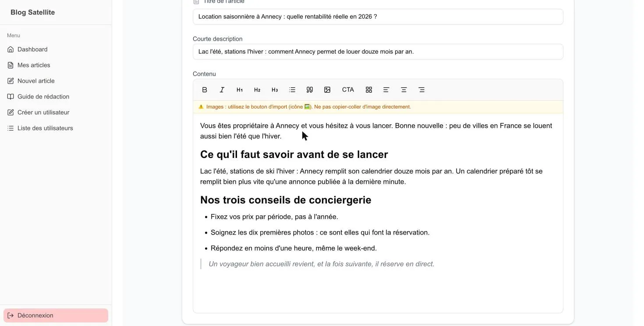The height and width of the screenshot is (326, 644).
Task: Insert a grid layout block
Action: tap(369, 90)
